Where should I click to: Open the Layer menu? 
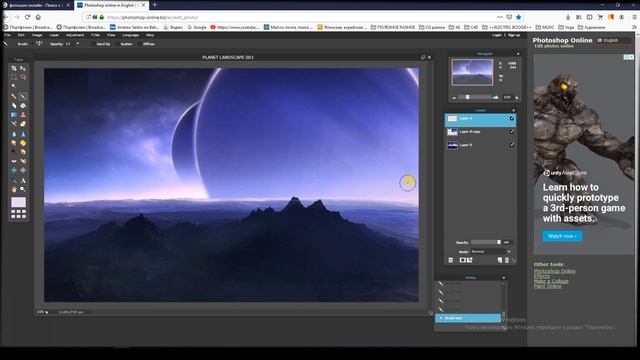coord(54,35)
